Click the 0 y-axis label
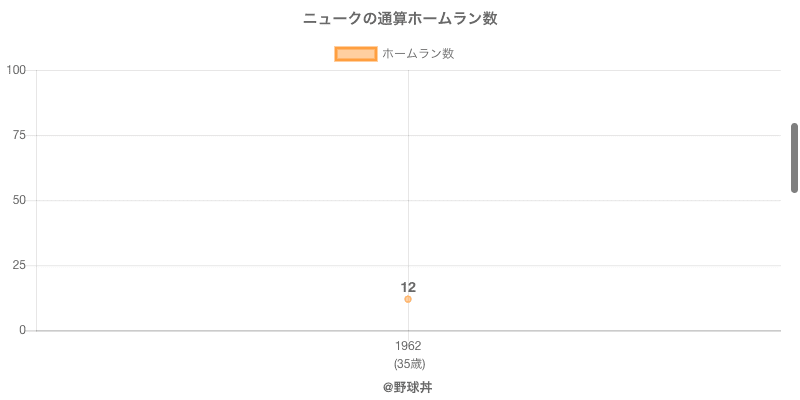Screen dimensions: 800x400 (22, 331)
